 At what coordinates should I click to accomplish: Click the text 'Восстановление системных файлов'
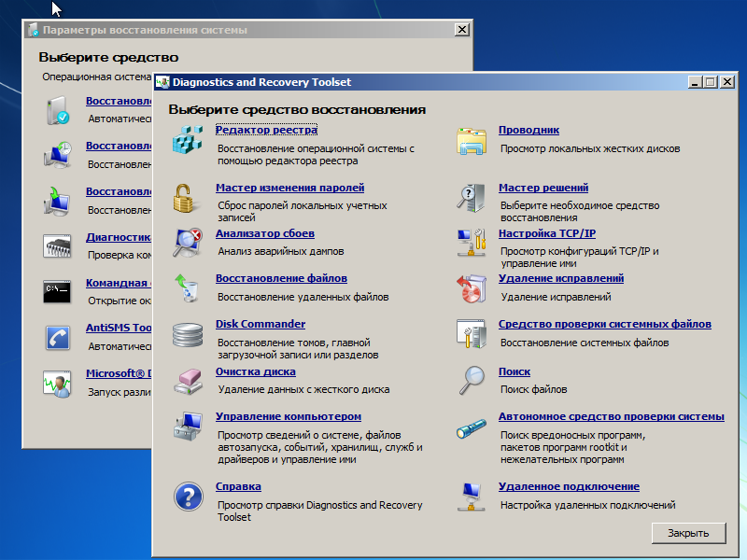pyautogui.click(x=585, y=343)
